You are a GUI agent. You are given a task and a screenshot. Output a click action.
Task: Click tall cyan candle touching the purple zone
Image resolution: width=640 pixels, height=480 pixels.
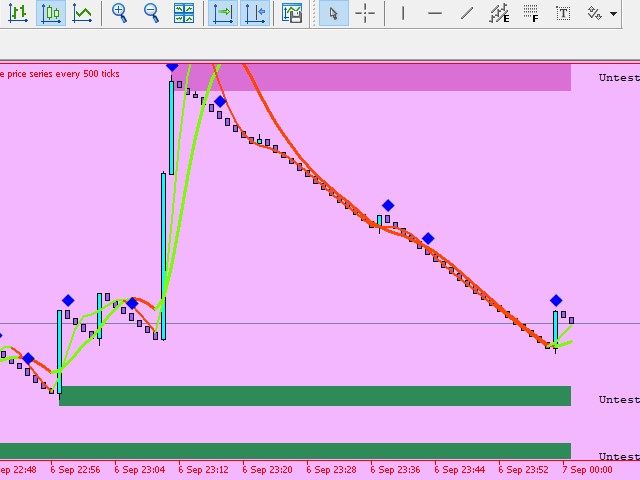click(x=171, y=127)
